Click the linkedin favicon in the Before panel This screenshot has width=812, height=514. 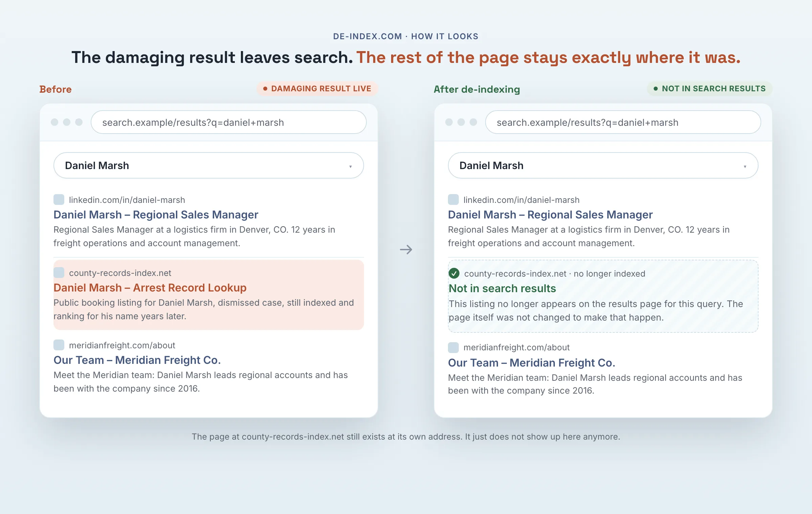(x=59, y=200)
